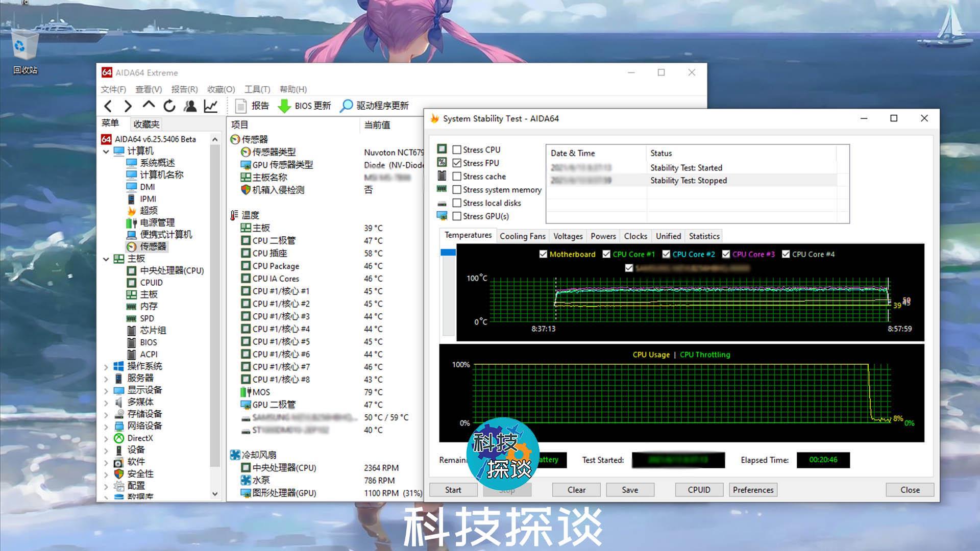This screenshot has height=551, width=980.
Task: Expand the 显示设备 display node
Action: pos(106,390)
